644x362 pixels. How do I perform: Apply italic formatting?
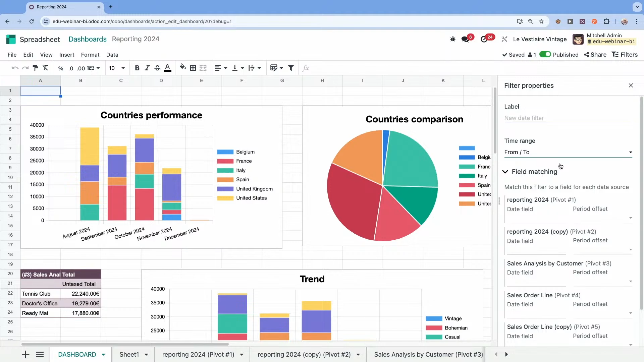point(148,68)
